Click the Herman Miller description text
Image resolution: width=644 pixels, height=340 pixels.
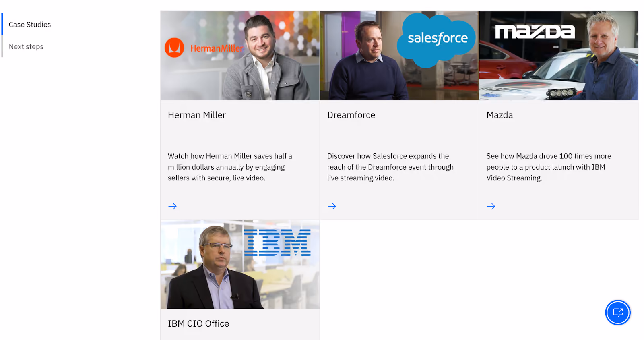[230, 167]
